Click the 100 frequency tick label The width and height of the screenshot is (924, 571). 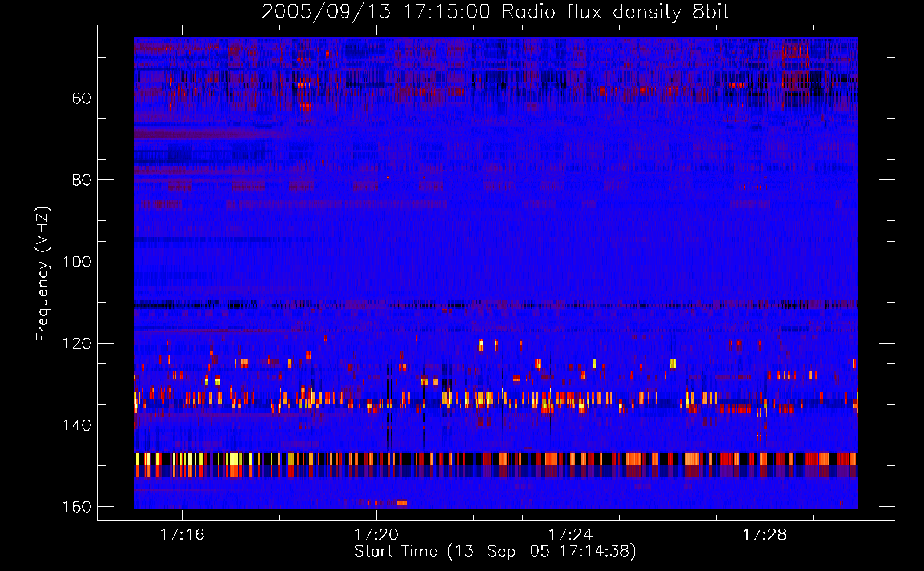[x=77, y=262]
